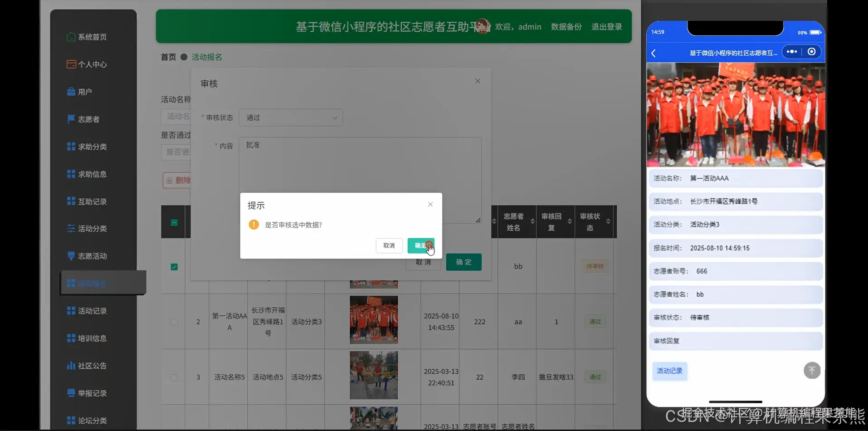Tap the back arrow in the phone preview
The image size is (868, 431).
tap(653, 53)
